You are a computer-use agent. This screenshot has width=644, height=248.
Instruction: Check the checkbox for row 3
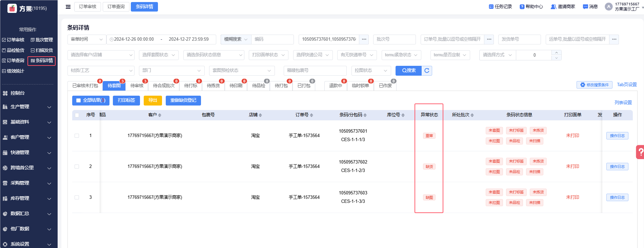(77, 197)
